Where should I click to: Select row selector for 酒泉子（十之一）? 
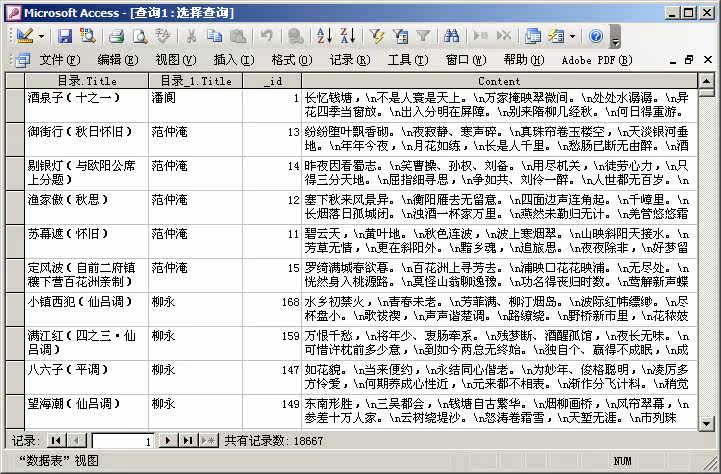(15, 105)
